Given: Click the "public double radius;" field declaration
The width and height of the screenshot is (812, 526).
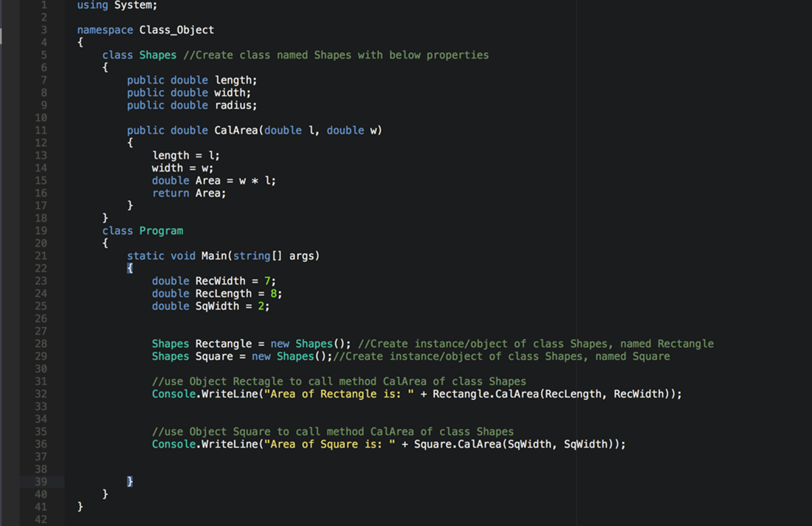Looking at the screenshot, I should [192, 105].
